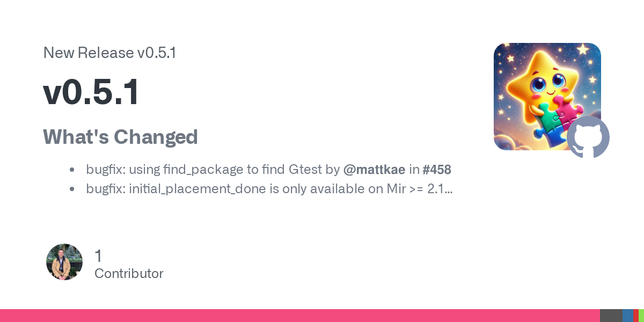Click the GitHub octocat logo
Image resolution: width=644 pixels, height=322 pixels.
[x=588, y=137]
